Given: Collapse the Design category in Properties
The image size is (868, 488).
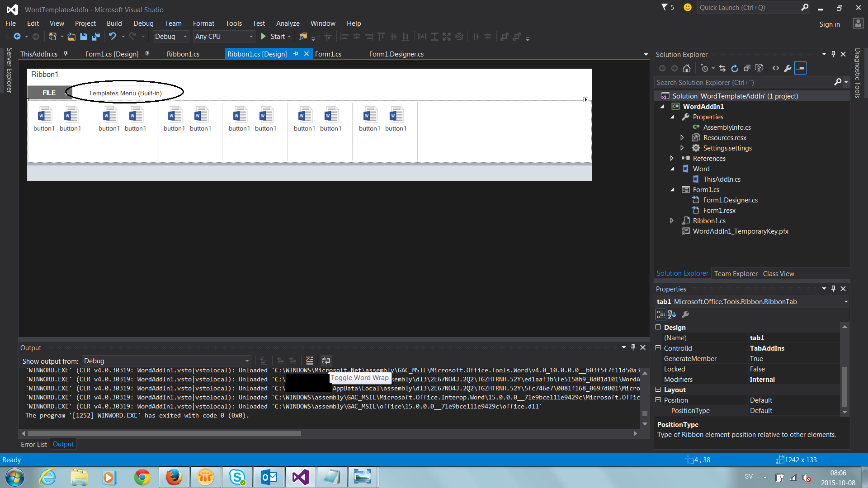Looking at the screenshot, I should pyautogui.click(x=658, y=327).
